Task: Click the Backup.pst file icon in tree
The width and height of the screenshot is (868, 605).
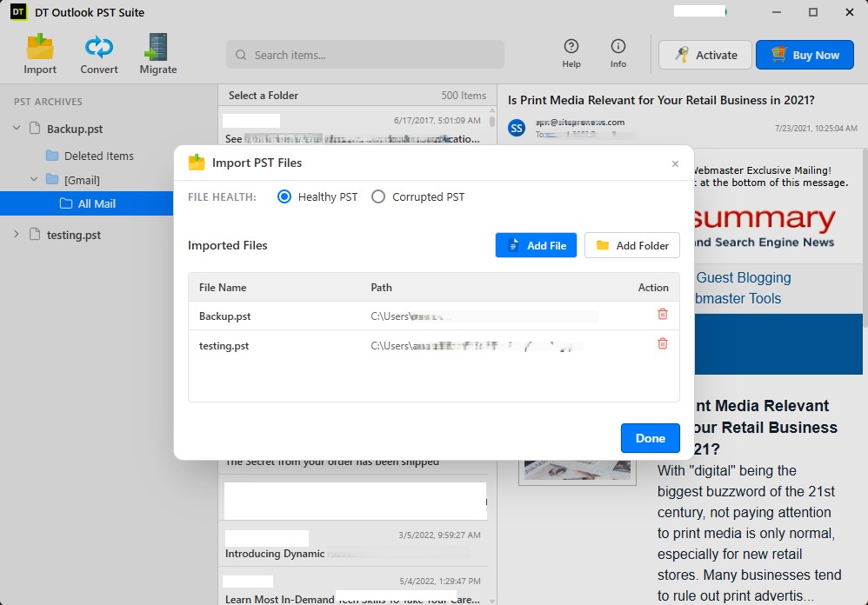Action: pyautogui.click(x=35, y=129)
